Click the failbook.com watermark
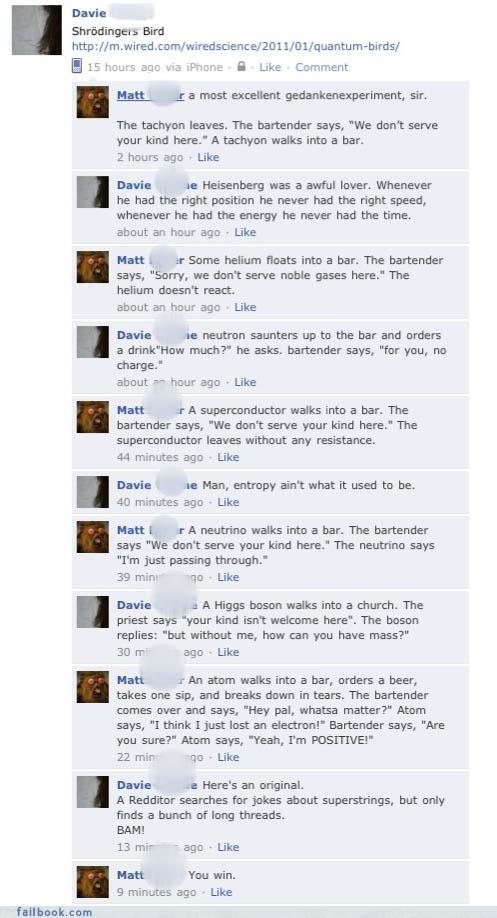 pyautogui.click(x=54, y=912)
